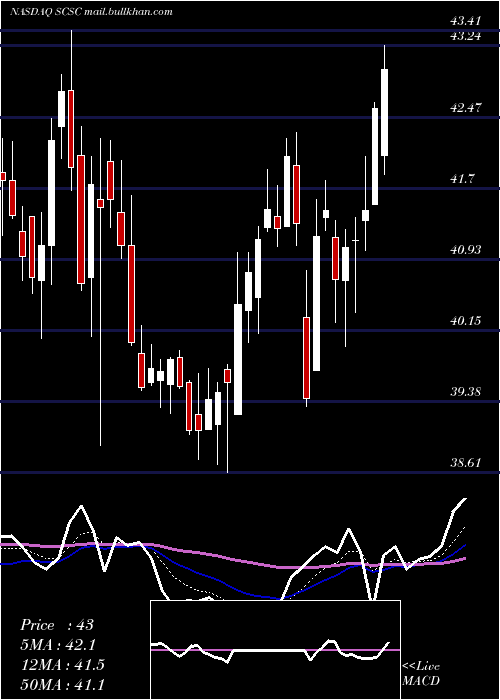
Task: Click the <<Live MACD label
Action: click(x=421, y=674)
